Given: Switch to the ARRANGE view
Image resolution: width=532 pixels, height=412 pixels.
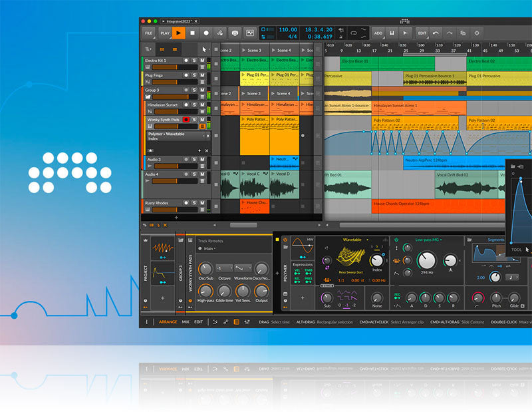Looking at the screenshot, I should [x=168, y=322].
